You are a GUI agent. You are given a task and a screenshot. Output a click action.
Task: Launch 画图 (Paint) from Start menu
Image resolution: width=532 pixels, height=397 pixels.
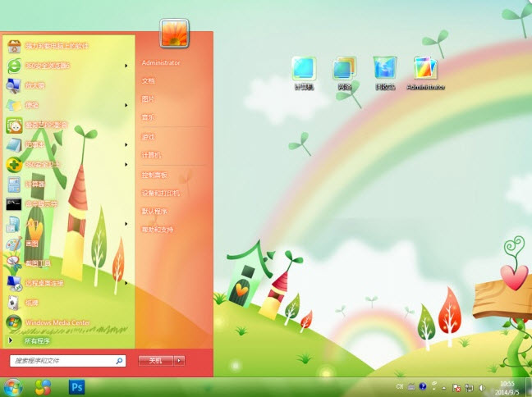click(31, 244)
